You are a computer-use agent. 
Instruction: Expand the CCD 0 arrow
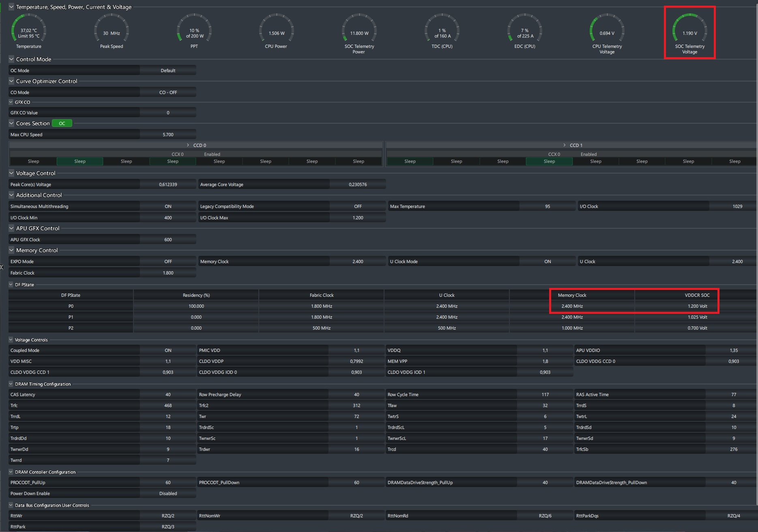click(x=188, y=145)
